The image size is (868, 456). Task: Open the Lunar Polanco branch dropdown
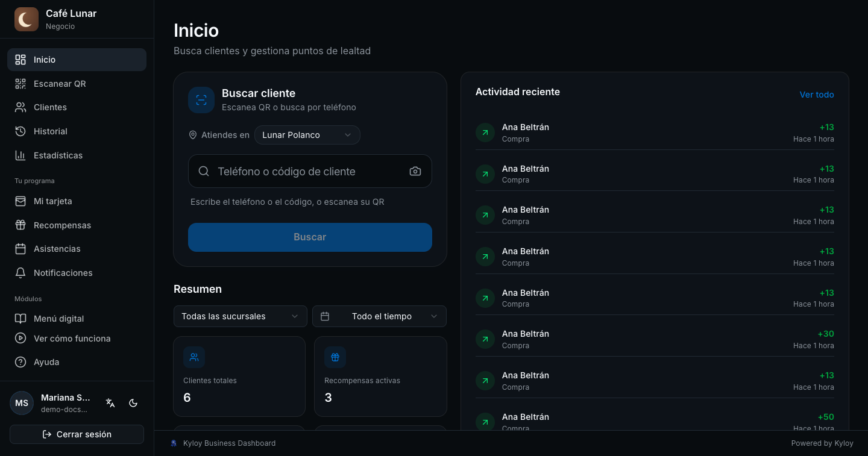click(307, 135)
